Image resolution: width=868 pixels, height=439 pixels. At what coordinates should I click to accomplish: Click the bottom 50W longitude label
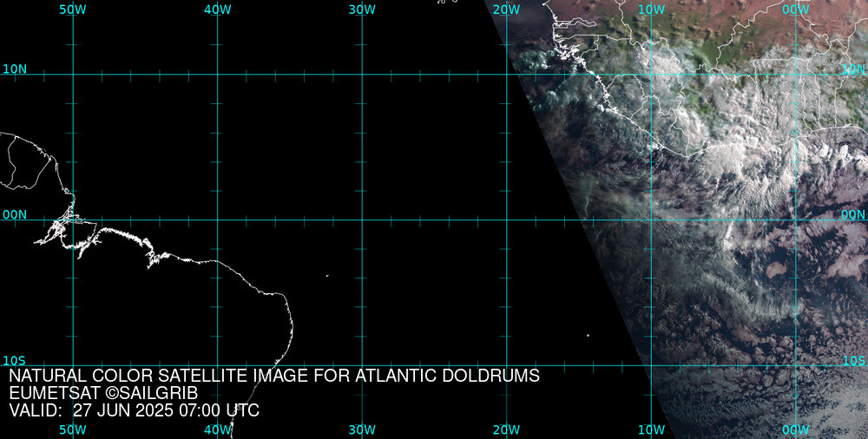tap(73, 429)
